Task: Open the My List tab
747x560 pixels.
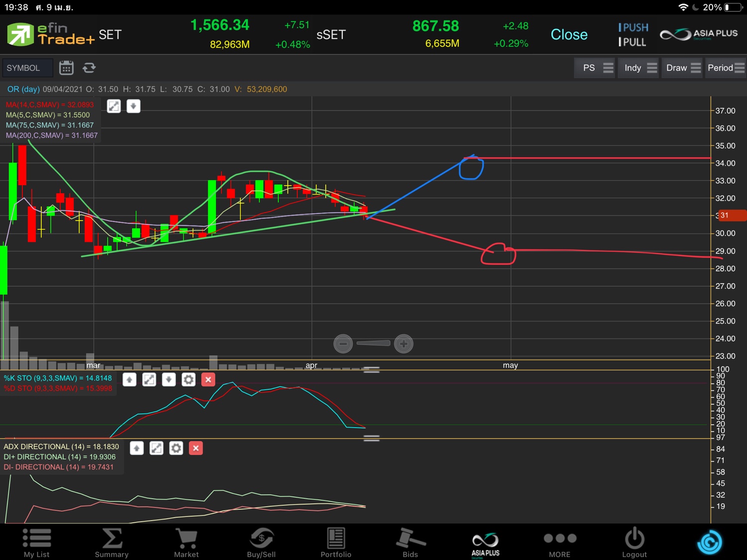Action: [x=37, y=543]
